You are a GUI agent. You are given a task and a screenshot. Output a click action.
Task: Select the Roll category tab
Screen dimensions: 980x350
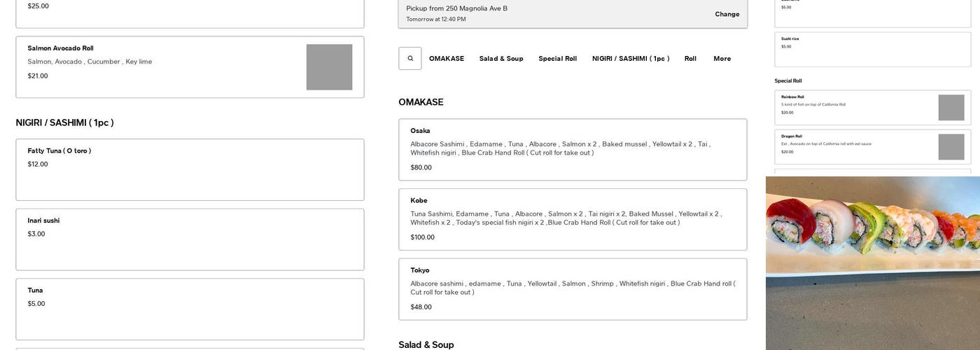690,59
